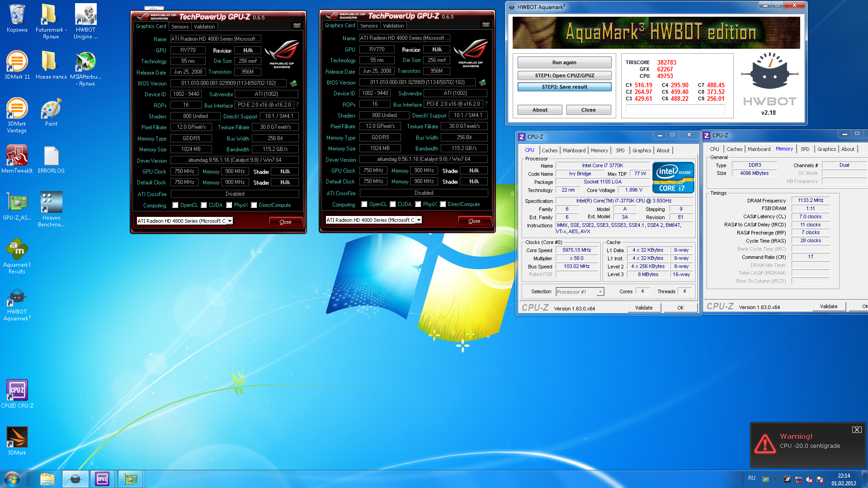The width and height of the screenshot is (868, 488).
Task: Toggle OpenCL checkbox in right GPU-Z
Action: tap(364, 204)
